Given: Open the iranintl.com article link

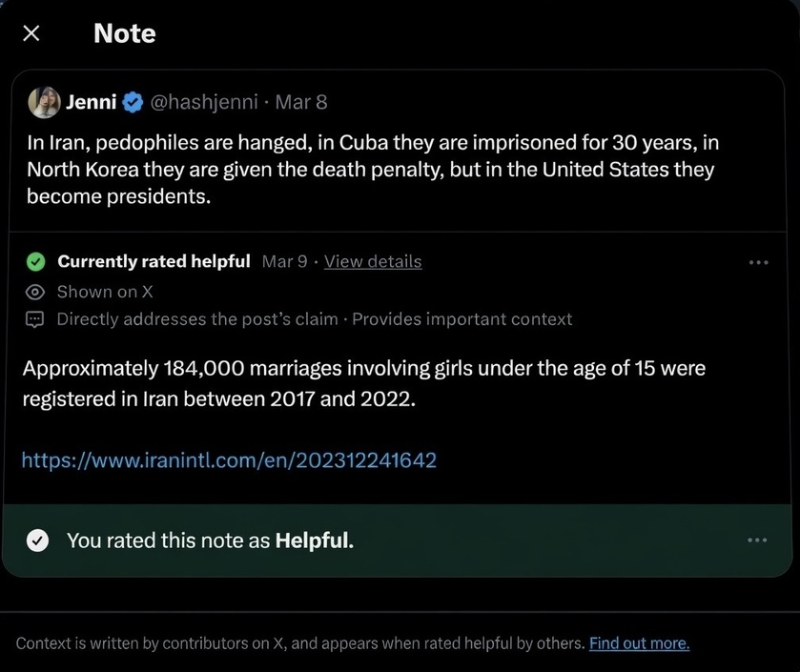Looking at the screenshot, I should pos(229,460).
